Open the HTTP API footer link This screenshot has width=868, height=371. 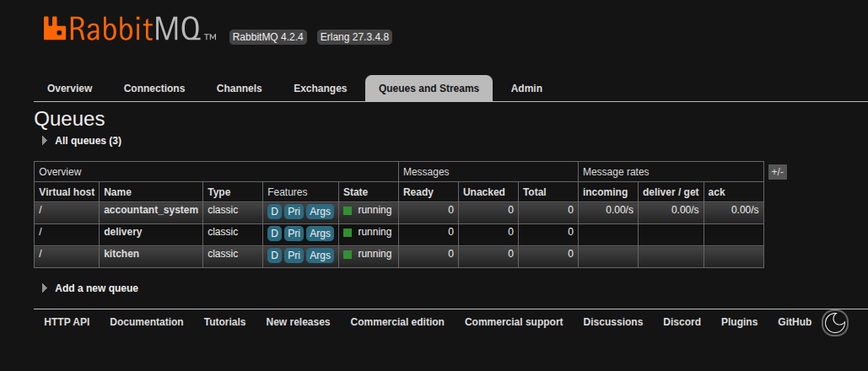click(x=67, y=322)
